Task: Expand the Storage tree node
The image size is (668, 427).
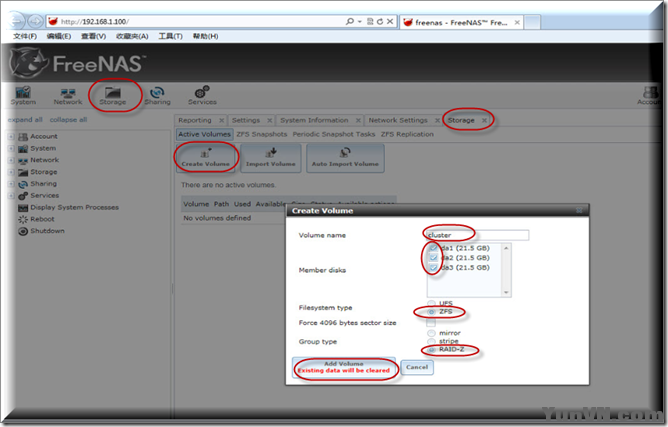Action: 12,172
